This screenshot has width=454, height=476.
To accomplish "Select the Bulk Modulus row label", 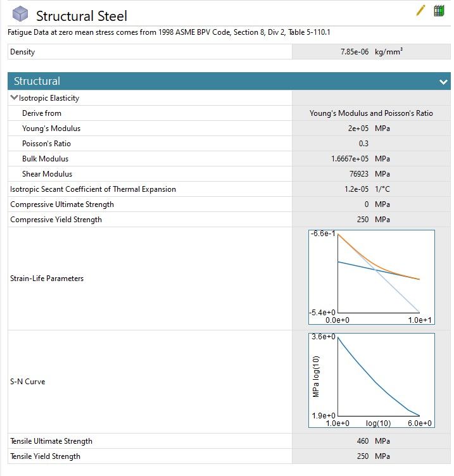I will (45, 159).
